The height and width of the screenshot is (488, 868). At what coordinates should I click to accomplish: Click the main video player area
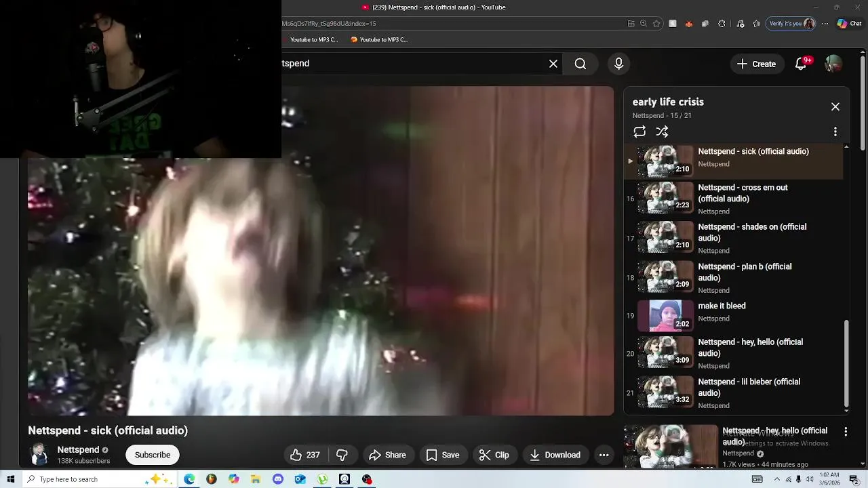(321, 250)
